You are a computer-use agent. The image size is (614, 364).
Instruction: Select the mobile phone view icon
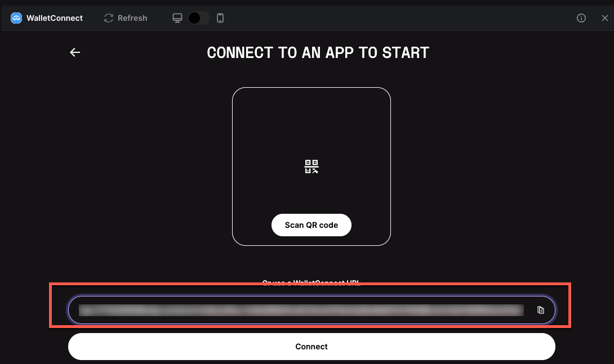(220, 18)
